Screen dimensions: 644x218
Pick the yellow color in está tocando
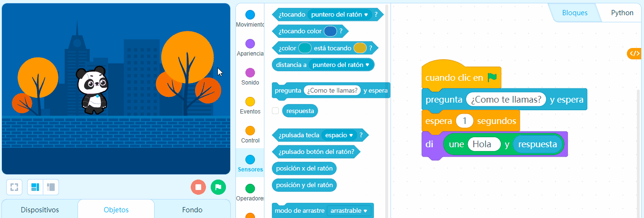(x=360, y=48)
